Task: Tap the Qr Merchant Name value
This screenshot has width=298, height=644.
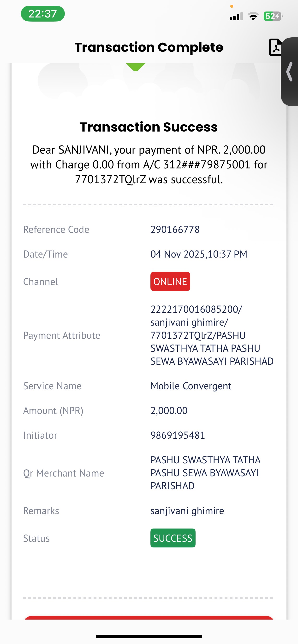Action: 206,473
